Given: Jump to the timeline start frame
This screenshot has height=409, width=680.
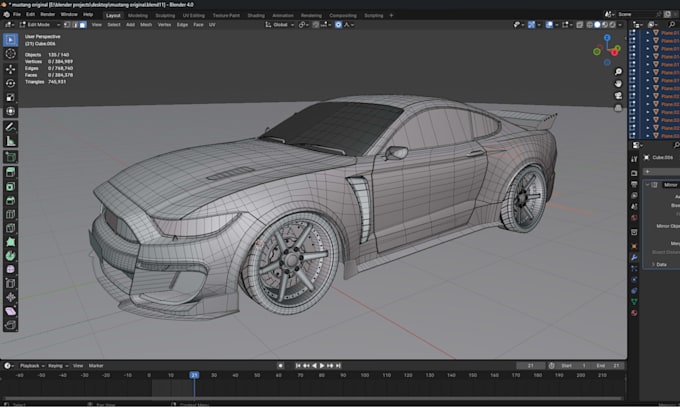Looking at the screenshot, I should pos(298,366).
